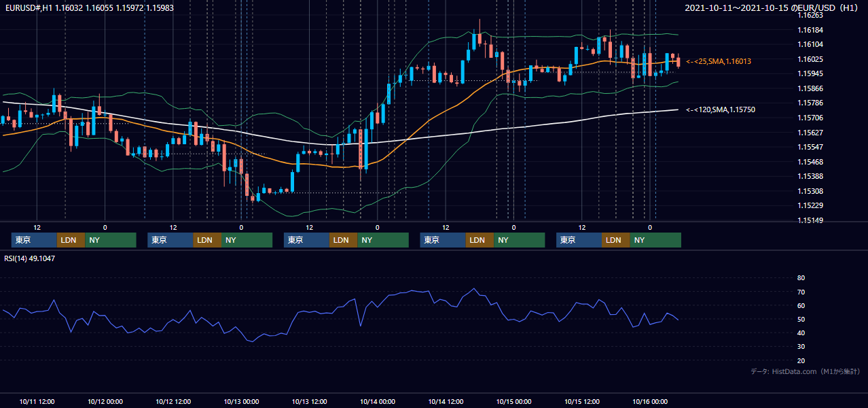
Task: Select the 10/14 12:00 time axis marker
Action: [446, 401]
